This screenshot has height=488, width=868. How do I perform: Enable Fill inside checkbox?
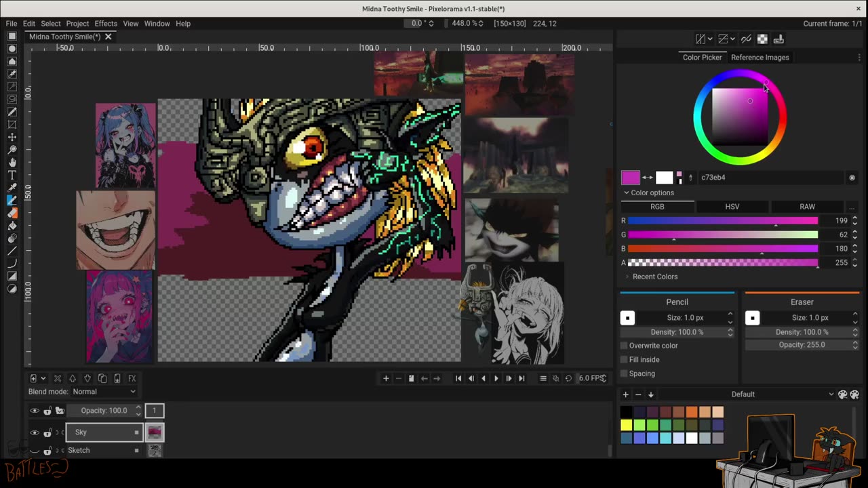point(624,360)
